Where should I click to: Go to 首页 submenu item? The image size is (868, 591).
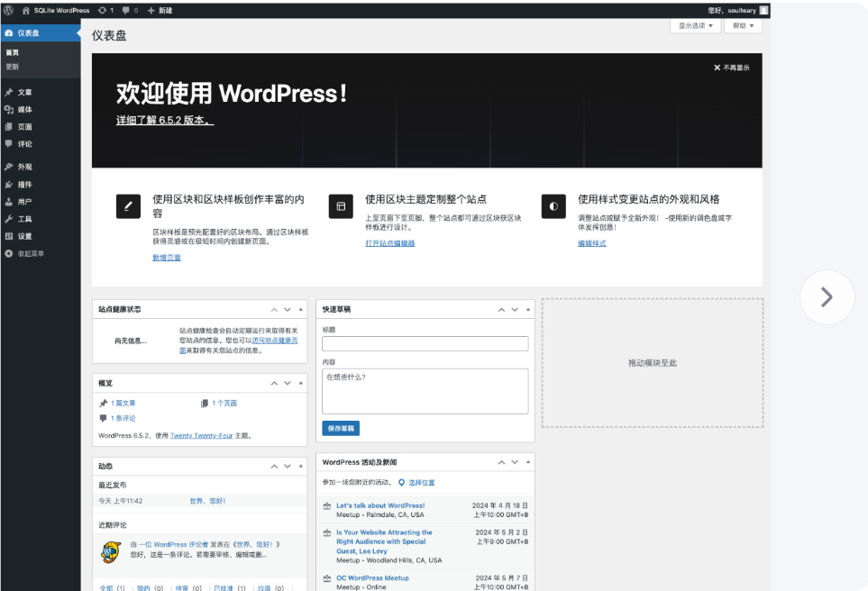point(13,52)
